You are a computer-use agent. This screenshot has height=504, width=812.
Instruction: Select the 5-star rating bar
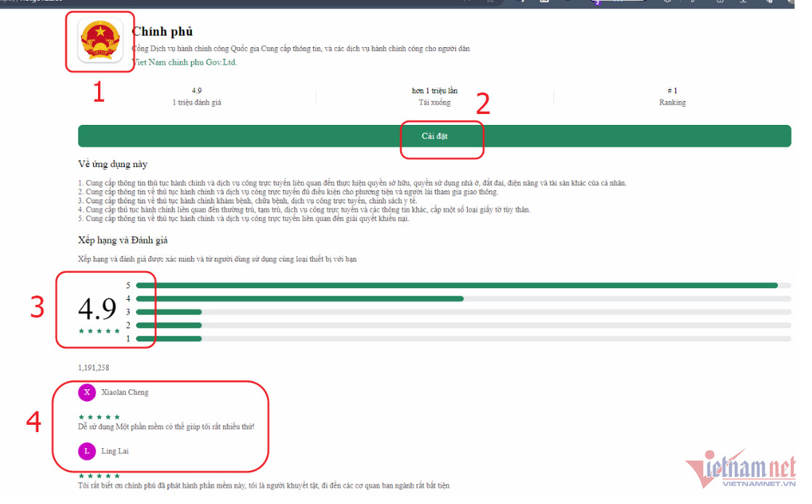pyautogui.click(x=463, y=285)
